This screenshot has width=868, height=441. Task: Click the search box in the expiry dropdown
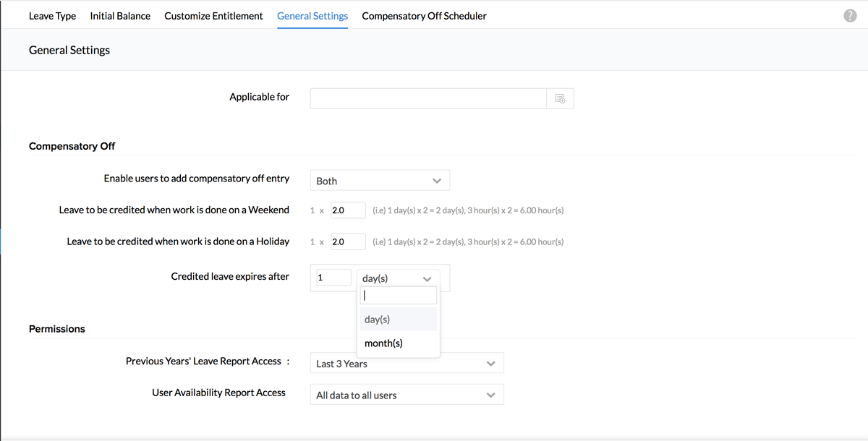(x=399, y=295)
